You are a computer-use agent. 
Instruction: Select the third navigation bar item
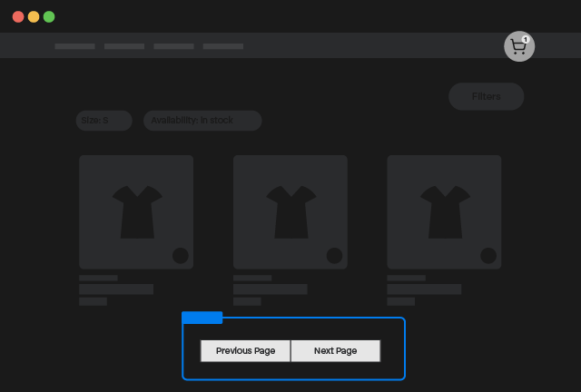click(x=173, y=46)
